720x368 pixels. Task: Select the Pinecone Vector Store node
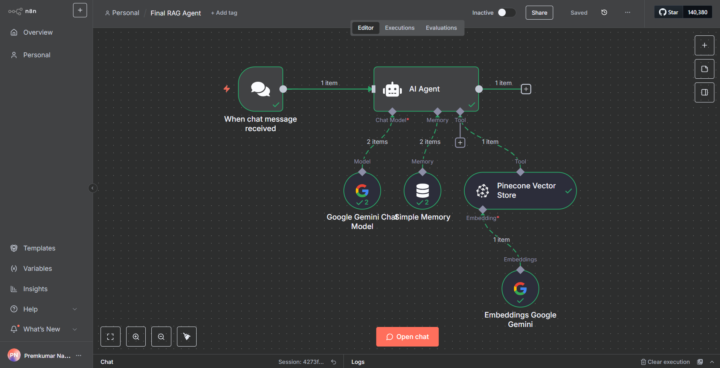tap(520, 191)
